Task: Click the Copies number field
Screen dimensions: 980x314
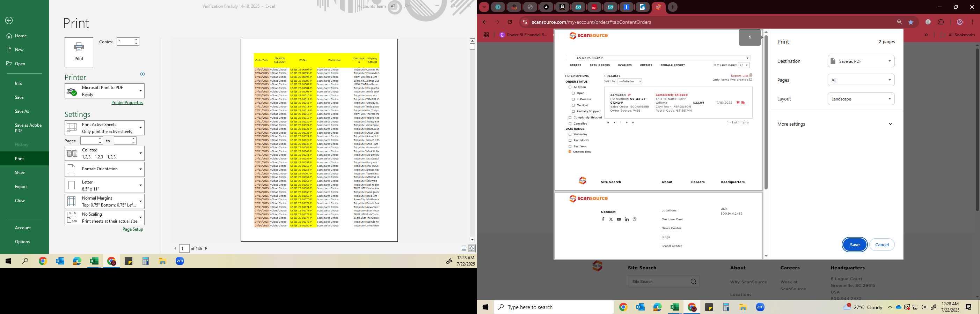Action: coord(125,42)
